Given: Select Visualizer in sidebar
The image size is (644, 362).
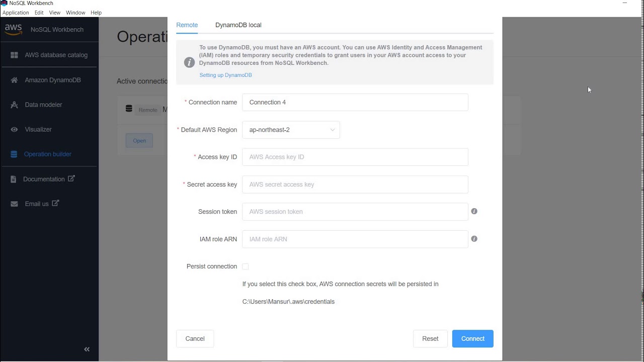Looking at the screenshot, I should coord(49,129).
